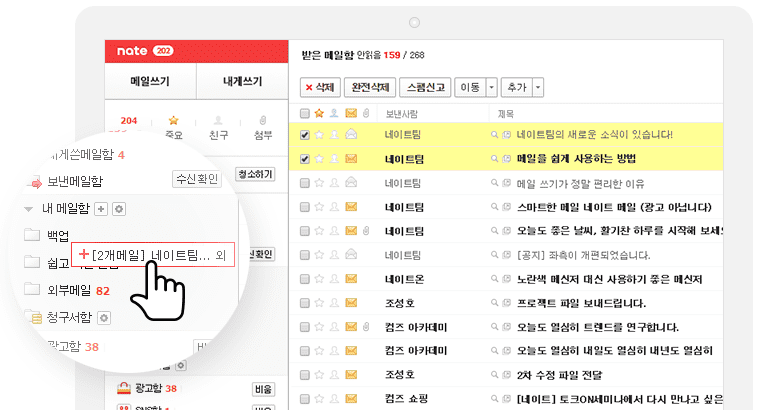Viewport: 763px width, 410px height.
Task: Add a new folder with the plus icon beside 내 메일함
Action: 101,209
